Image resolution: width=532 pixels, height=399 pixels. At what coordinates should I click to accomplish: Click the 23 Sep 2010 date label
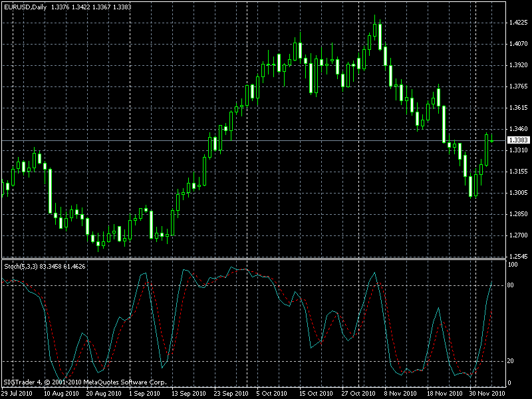click(x=231, y=394)
